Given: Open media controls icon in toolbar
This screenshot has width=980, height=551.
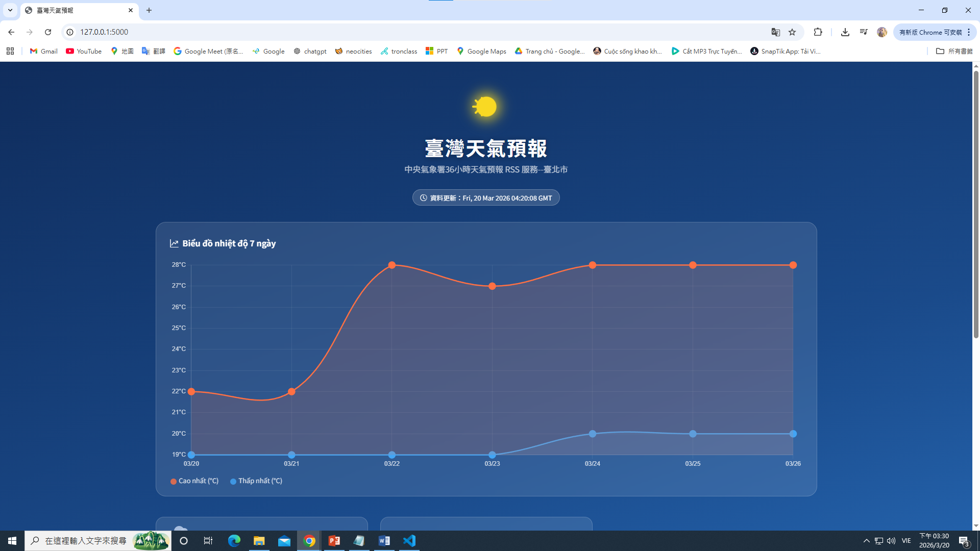Looking at the screenshot, I should point(864,32).
